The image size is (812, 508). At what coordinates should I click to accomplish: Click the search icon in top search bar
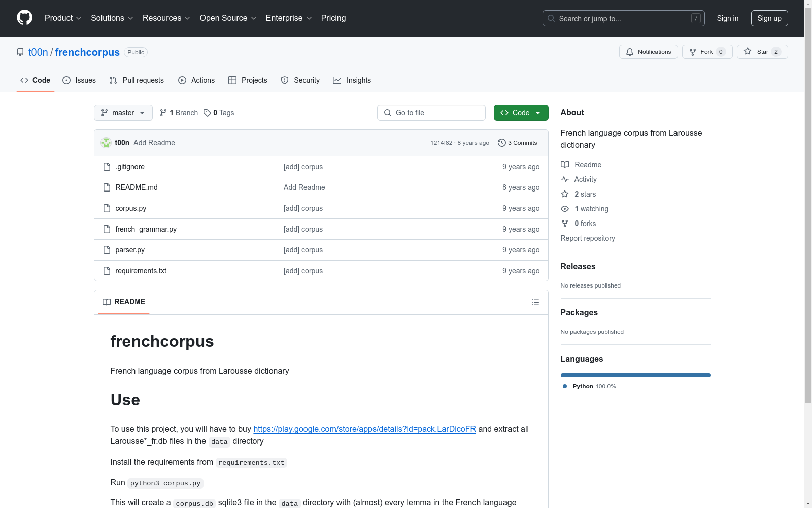tap(551, 18)
